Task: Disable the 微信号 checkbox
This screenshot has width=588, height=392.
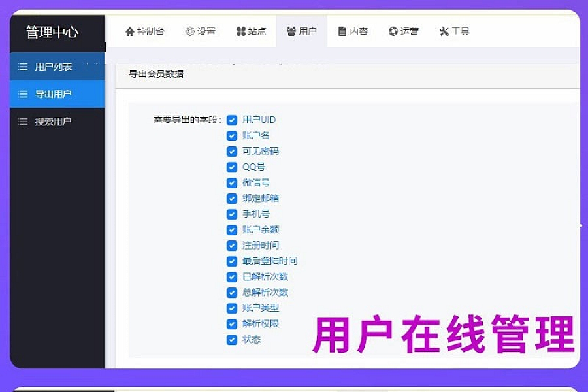Action: coord(232,183)
